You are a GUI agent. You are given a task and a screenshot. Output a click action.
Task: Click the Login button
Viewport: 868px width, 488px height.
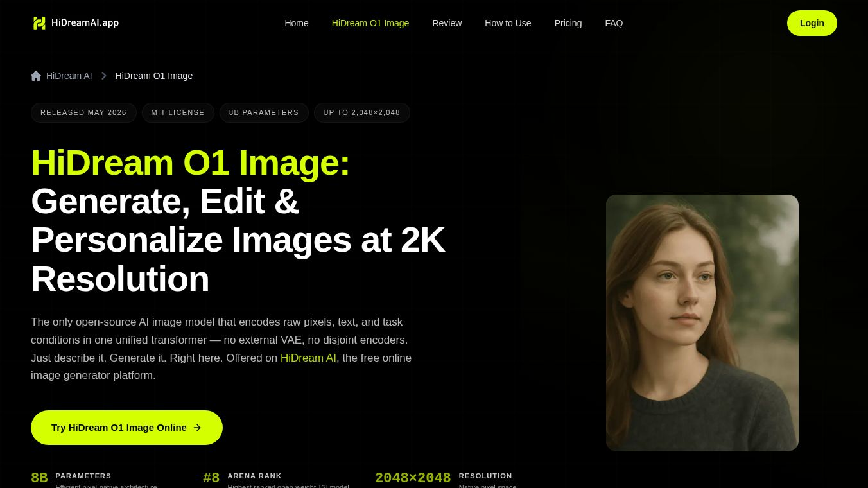point(812,23)
